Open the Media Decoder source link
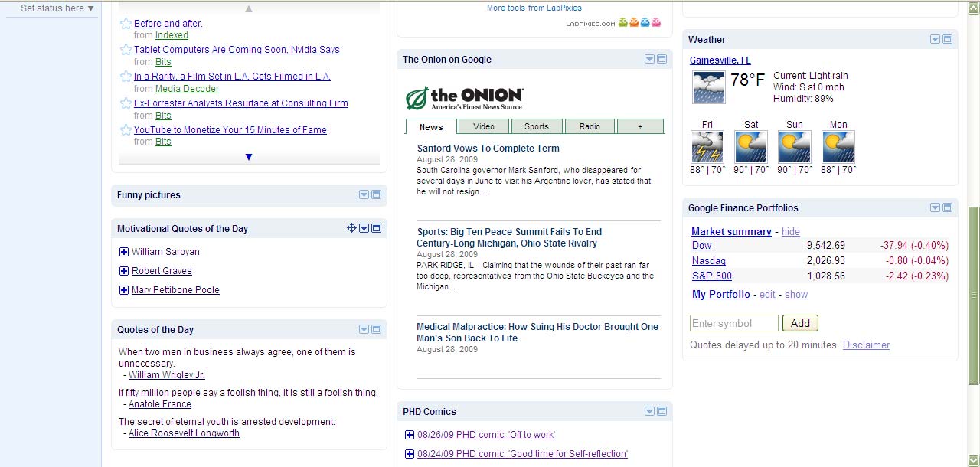Viewport: 980px width, 467px height. point(187,89)
